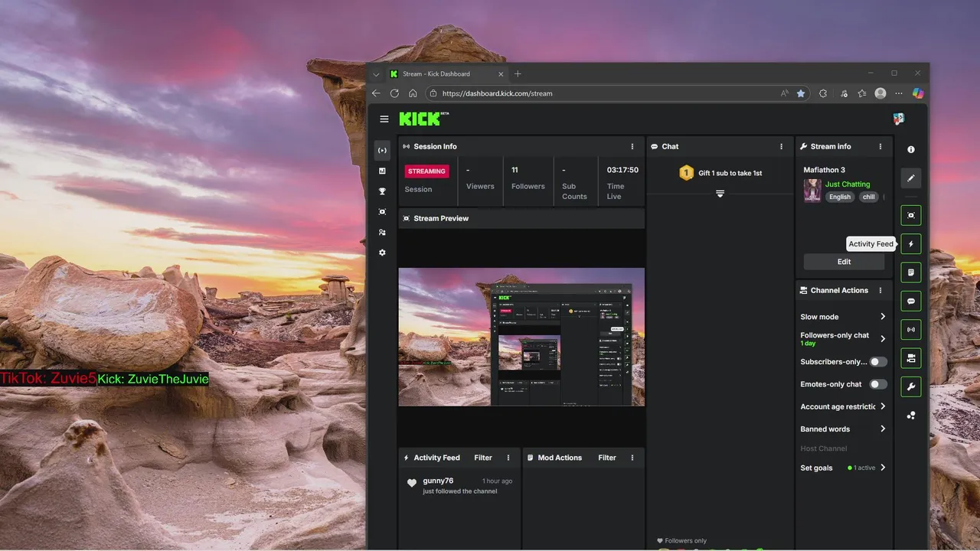Toggle the Channel Actions widget icon in right sidebar
980x551 pixels.
[911, 358]
